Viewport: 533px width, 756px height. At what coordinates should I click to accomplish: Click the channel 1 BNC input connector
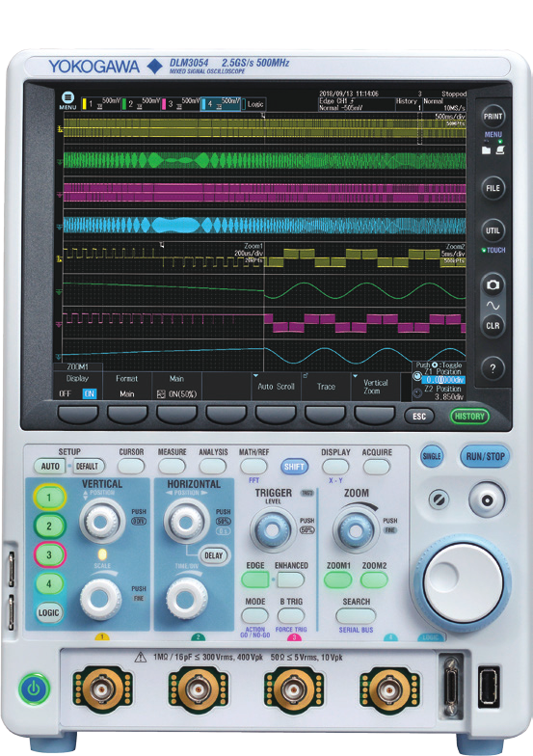102,689
